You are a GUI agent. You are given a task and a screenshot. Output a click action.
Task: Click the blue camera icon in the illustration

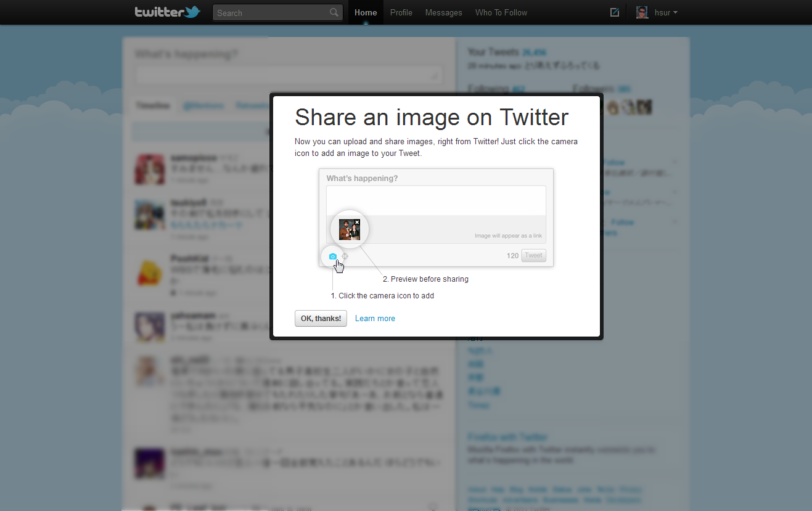click(x=333, y=256)
